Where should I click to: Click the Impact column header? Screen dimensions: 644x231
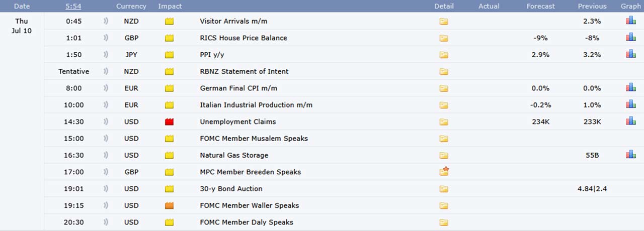(x=170, y=6)
